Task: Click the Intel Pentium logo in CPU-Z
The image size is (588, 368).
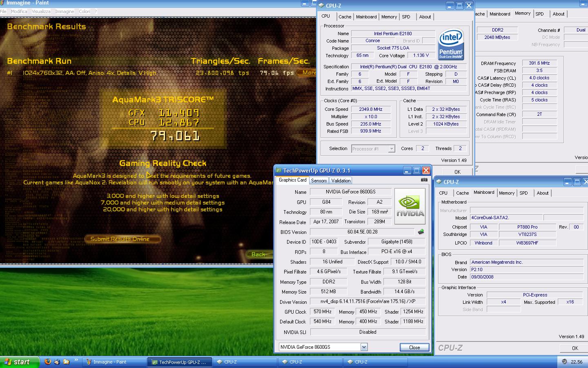Action: click(x=451, y=44)
